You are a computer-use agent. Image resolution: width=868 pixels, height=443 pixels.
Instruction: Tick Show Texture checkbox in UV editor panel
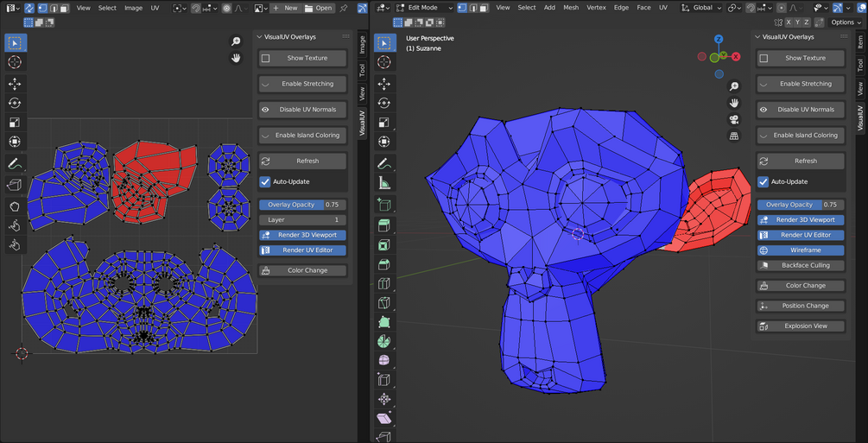click(266, 58)
